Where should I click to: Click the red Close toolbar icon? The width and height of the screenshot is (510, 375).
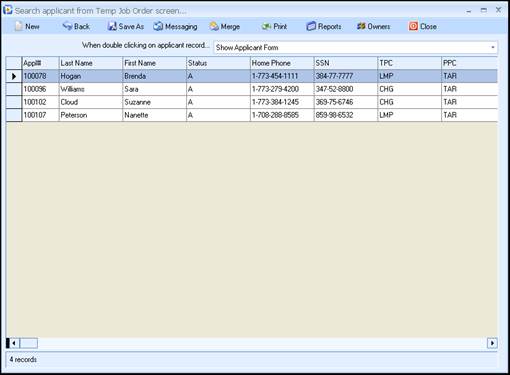(413, 26)
